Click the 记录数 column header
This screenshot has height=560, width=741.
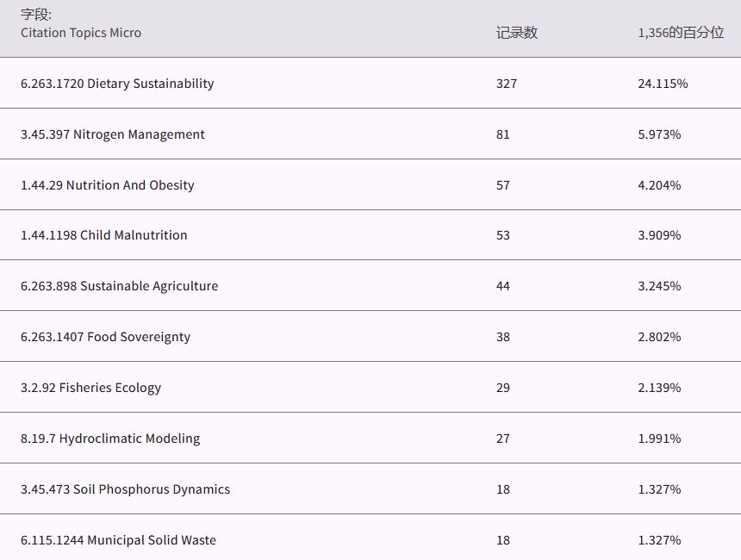[x=516, y=33]
